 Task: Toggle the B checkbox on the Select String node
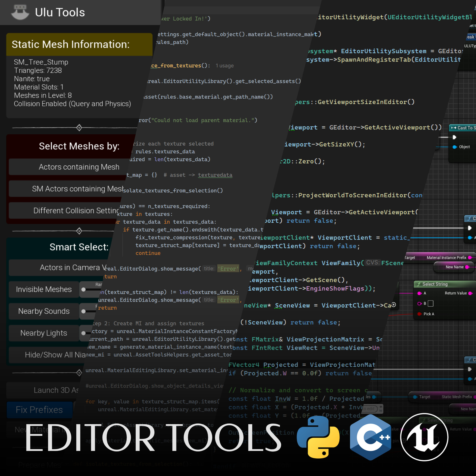431,303
